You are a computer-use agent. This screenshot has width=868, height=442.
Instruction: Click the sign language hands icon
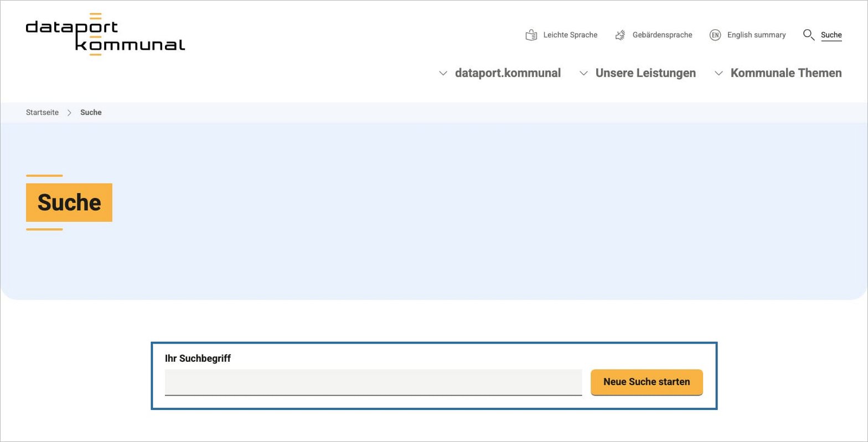pyautogui.click(x=620, y=35)
